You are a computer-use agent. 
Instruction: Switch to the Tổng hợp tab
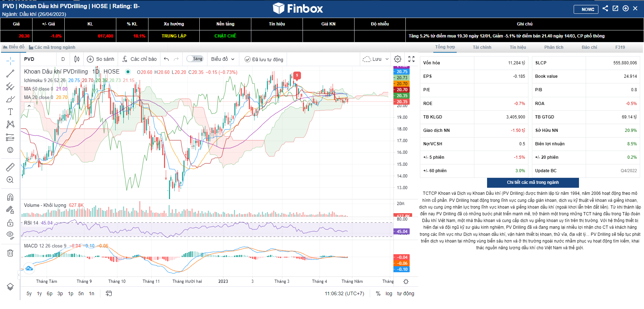(x=445, y=47)
